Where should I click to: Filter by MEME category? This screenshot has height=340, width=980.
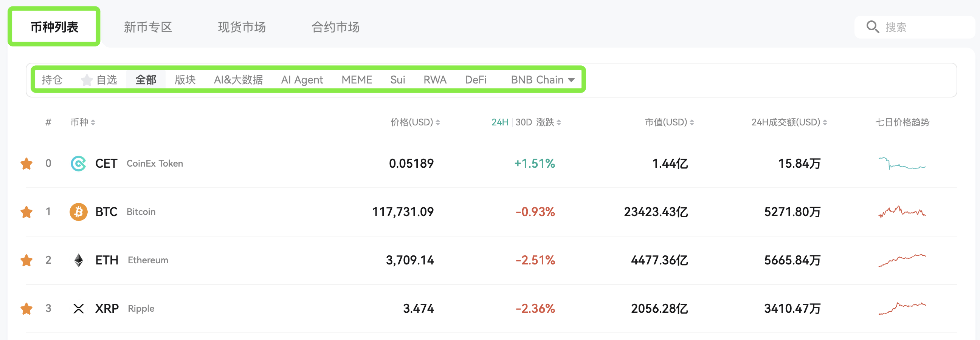[x=357, y=80]
